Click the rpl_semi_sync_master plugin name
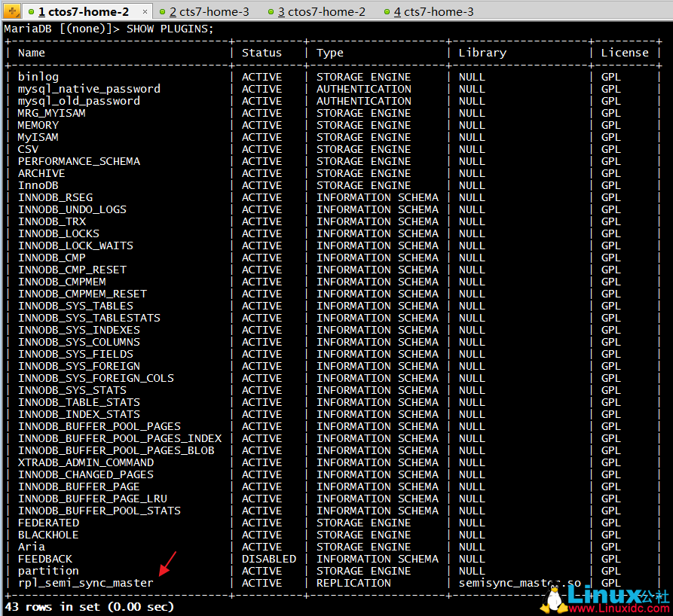The image size is (673, 616). [x=85, y=583]
